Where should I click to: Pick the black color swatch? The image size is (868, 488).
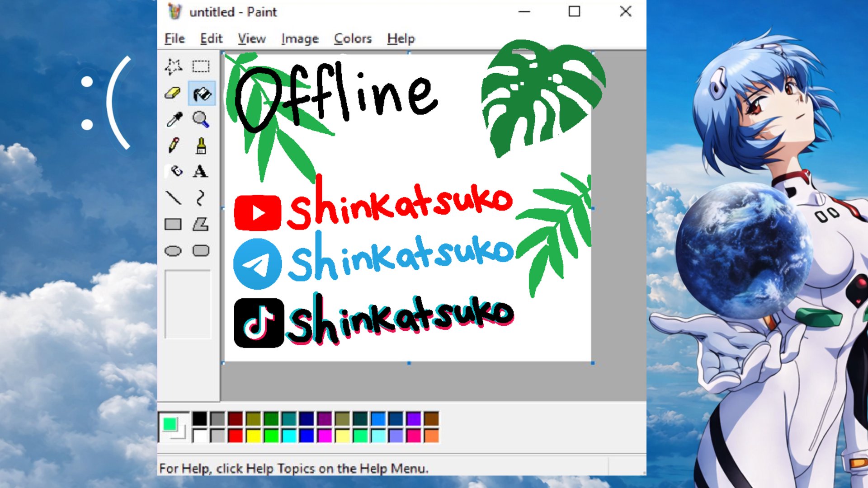[199, 418]
